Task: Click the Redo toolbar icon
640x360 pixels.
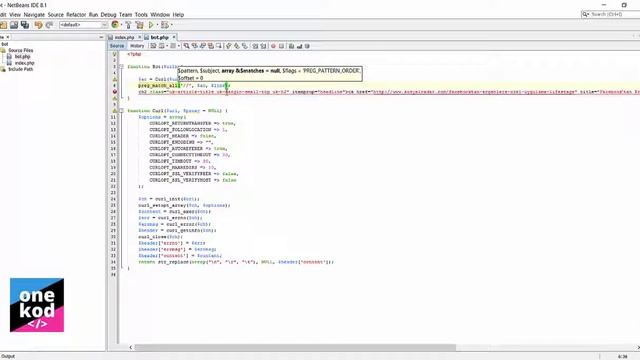Action: [x=49, y=25]
